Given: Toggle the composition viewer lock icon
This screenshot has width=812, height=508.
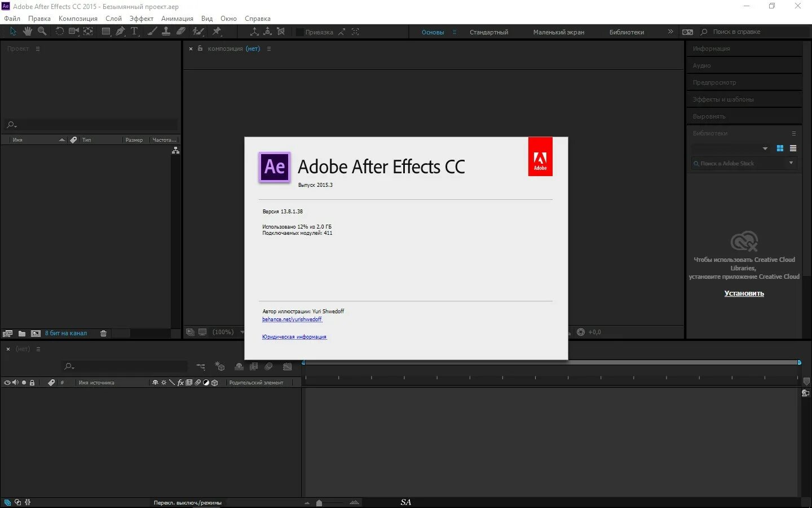Looking at the screenshot, I should click(200, 49).
